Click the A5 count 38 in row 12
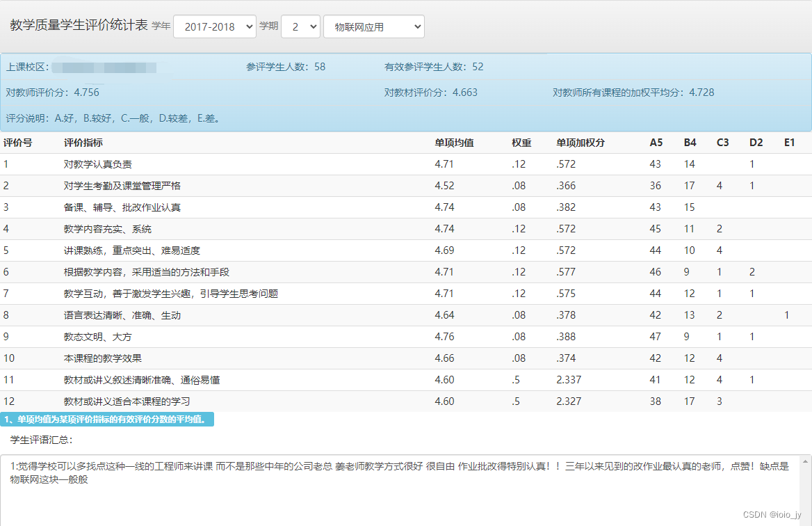The height and width of the screenshot is (526, 812). coord(655,401)
